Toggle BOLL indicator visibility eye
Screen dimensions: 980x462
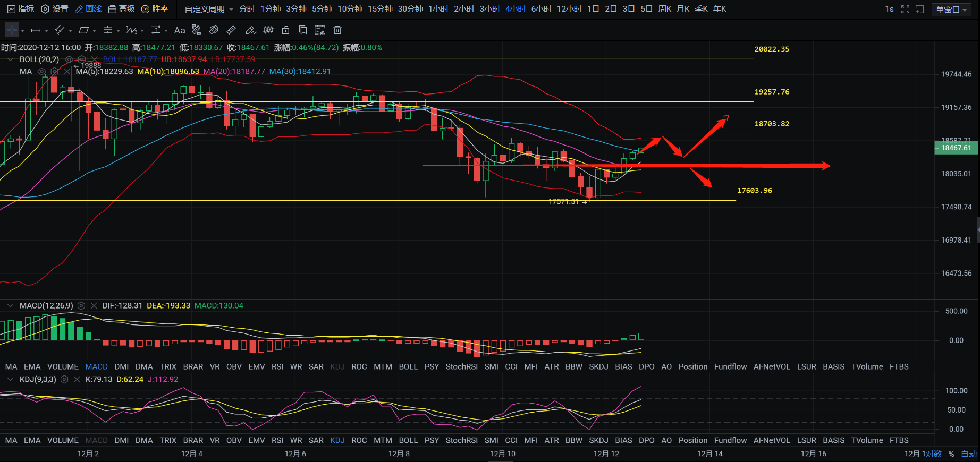point(69,59)
